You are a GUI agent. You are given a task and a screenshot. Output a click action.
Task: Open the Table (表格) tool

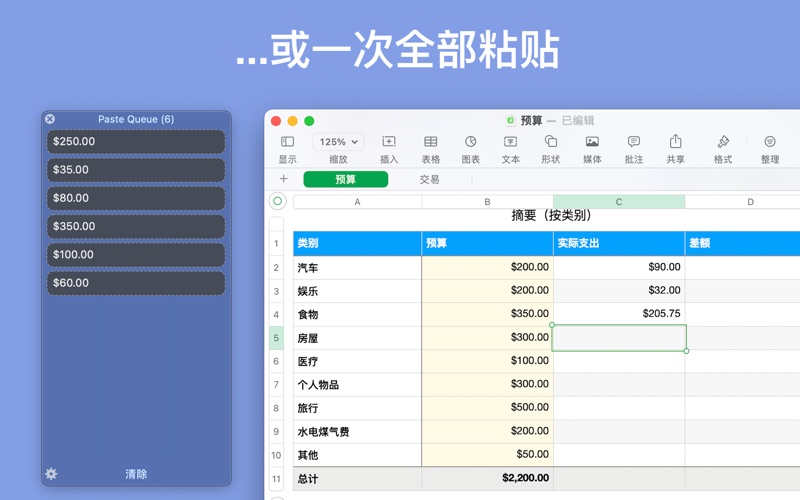(x=430, y=143)
